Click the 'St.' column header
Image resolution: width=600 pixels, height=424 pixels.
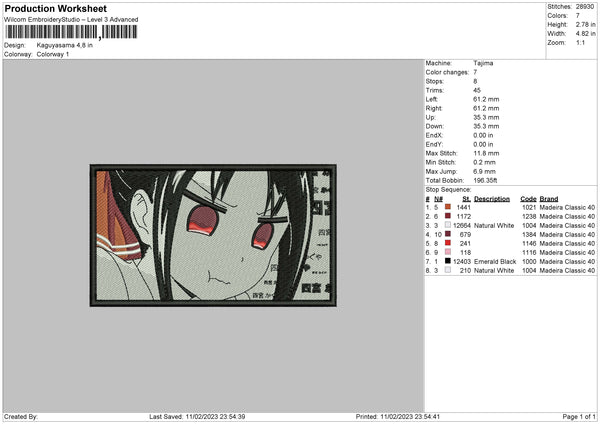coord(466,199)
